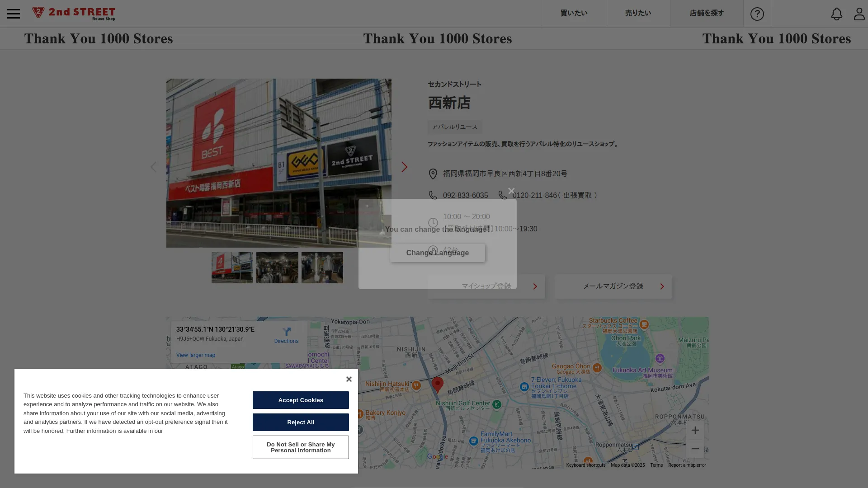Click マイショップ登録 button
Viewport: 868px width, 488px height.
pos(486,286)
